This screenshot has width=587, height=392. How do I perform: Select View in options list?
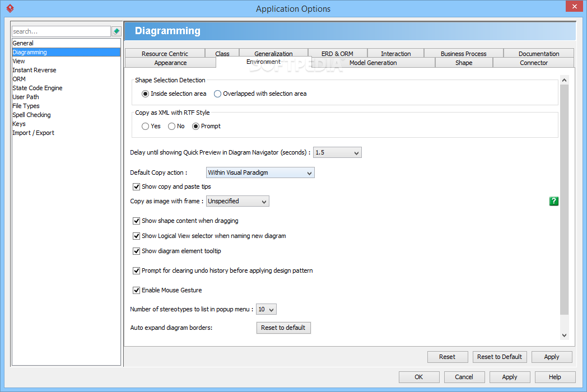tap(66, 61)
